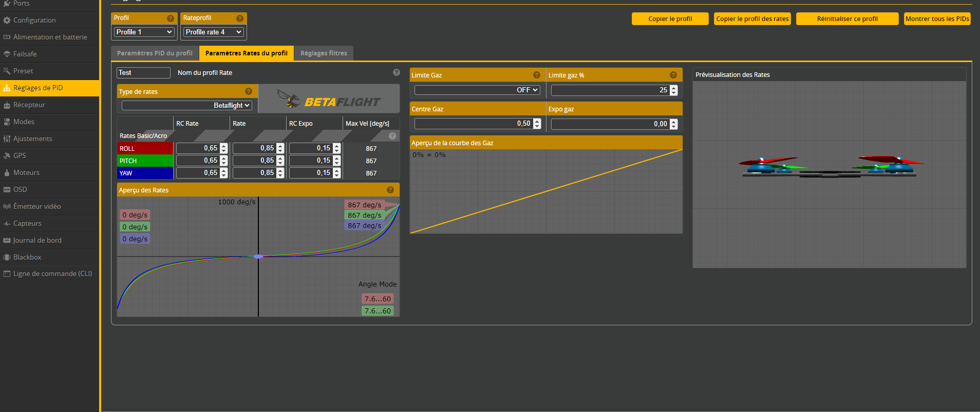This screenshot has width=980, height=412.
Task: Click the help icon for Limite gaz %
Action: pos(673,75)
